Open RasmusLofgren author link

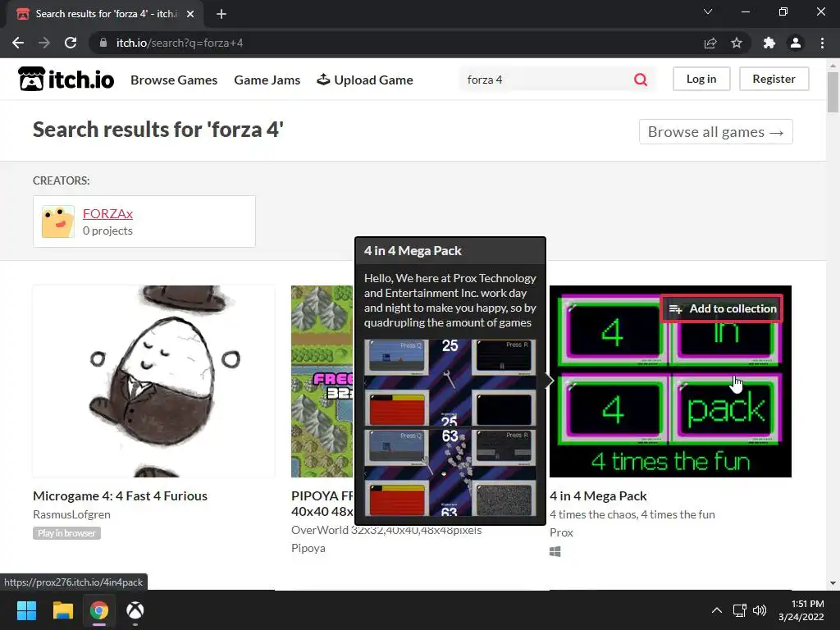click(72, 514)
